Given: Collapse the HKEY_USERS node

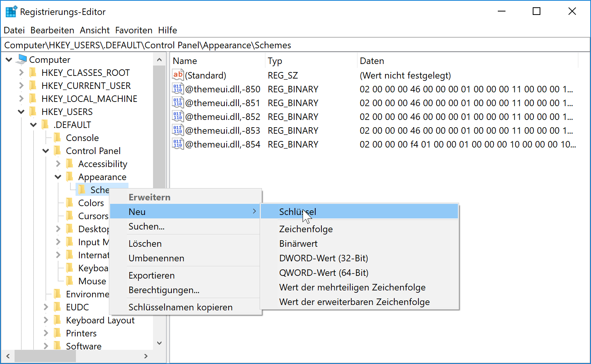Looking at the screenshot, I should (x=21, y=111).
